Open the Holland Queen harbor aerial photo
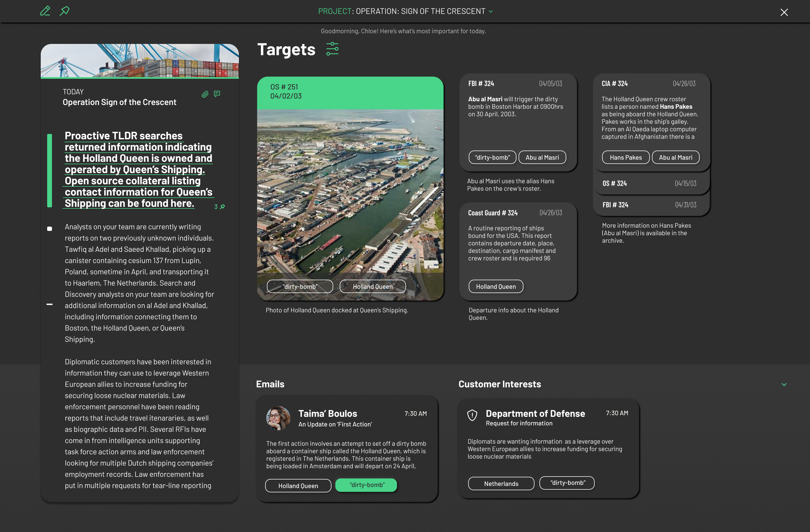Screen dimensions: 810x532 pos(350,194)
